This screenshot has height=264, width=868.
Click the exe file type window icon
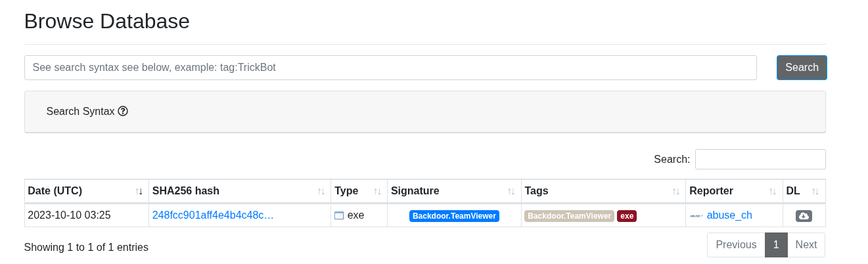pos(339,215)
